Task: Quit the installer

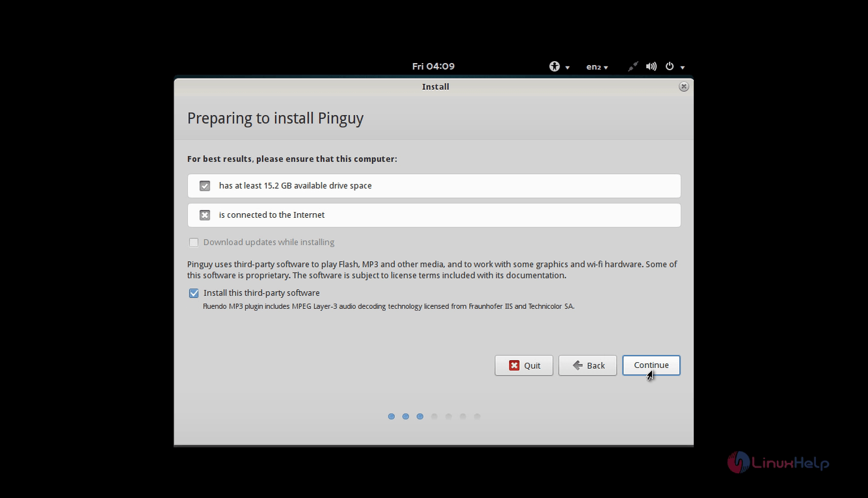Action: click(524, 365)
